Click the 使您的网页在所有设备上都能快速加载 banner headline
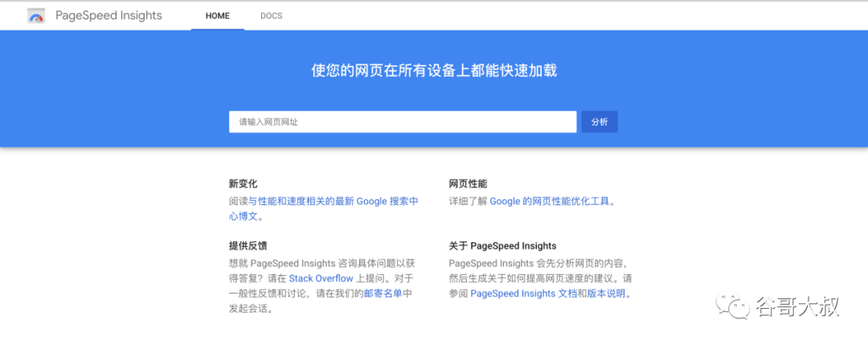 coord(434,71)
